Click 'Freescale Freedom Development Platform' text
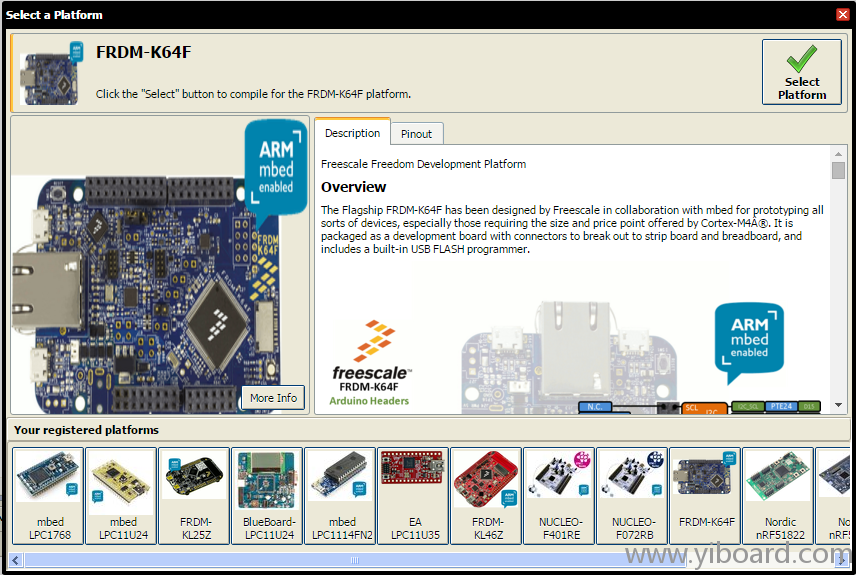856x575 pixels. point(424,164)
